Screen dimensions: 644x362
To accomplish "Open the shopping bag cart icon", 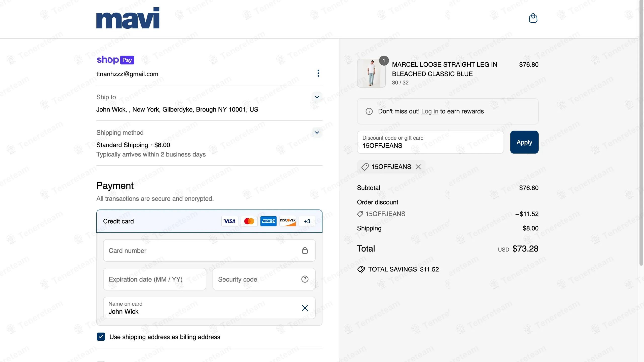I will 533,18.
